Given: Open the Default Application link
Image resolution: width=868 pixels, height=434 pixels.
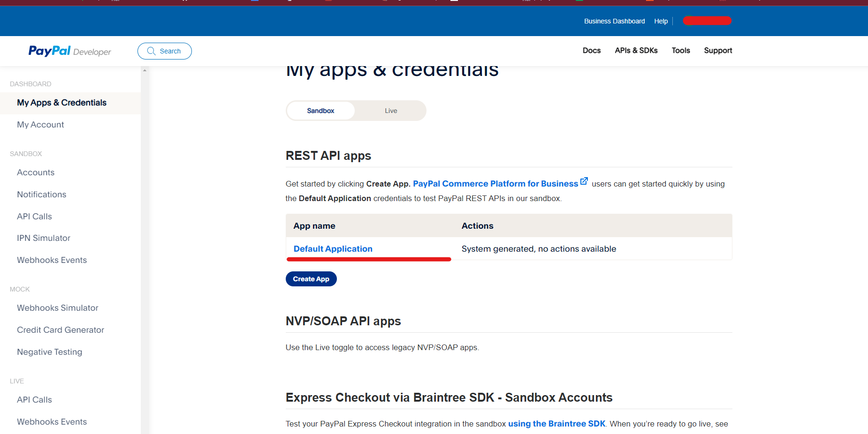Looking at the screenshot, I should tap(333, 249).
